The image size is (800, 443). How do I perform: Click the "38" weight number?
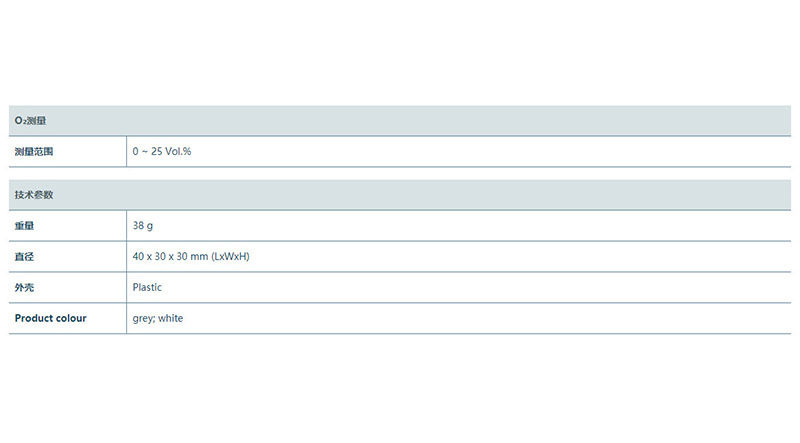click(x=138, y=226)
